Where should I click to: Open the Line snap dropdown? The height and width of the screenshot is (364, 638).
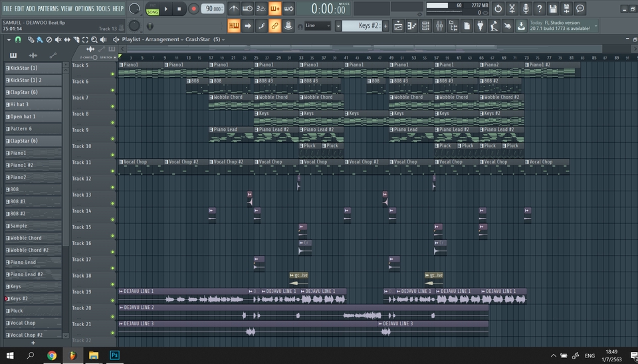pos(318,26)
